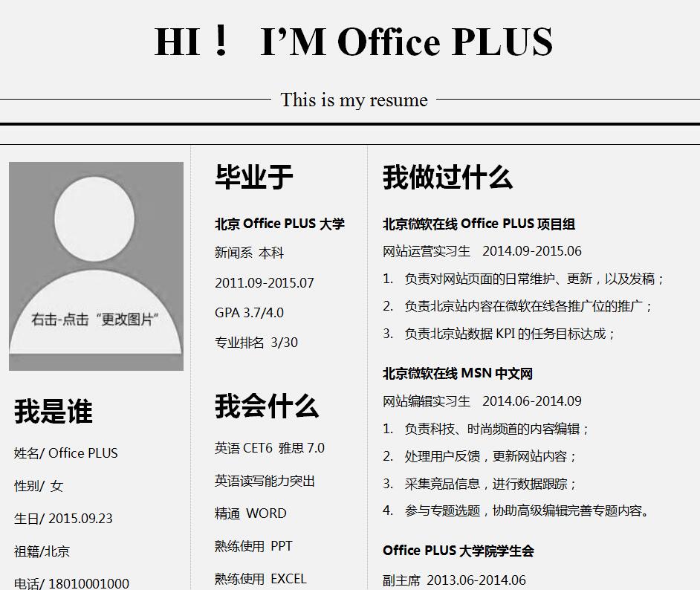
Task: Click the 北京微软在线 Office PLUS 项目组 heading
Action: point(479,224)
